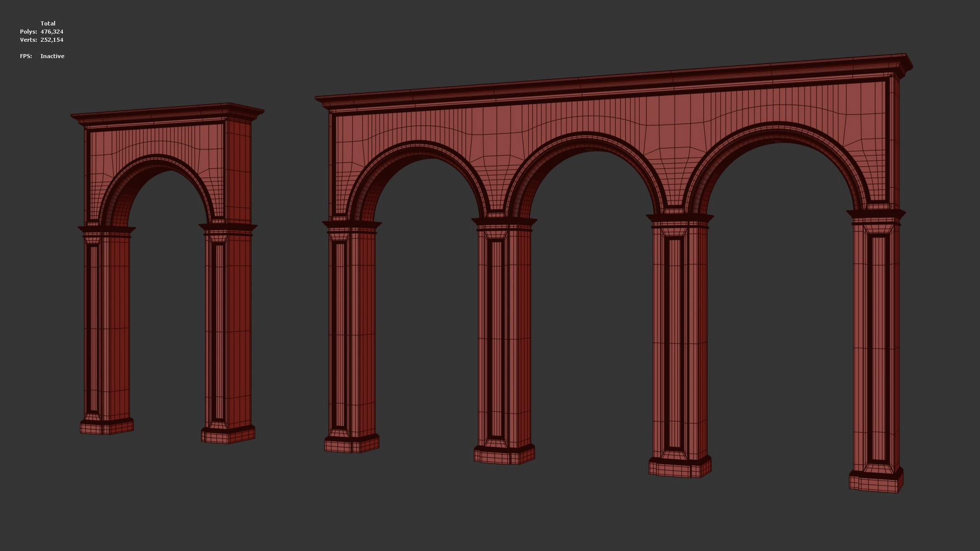Click the Total statistics header label

tap(48, 23)
